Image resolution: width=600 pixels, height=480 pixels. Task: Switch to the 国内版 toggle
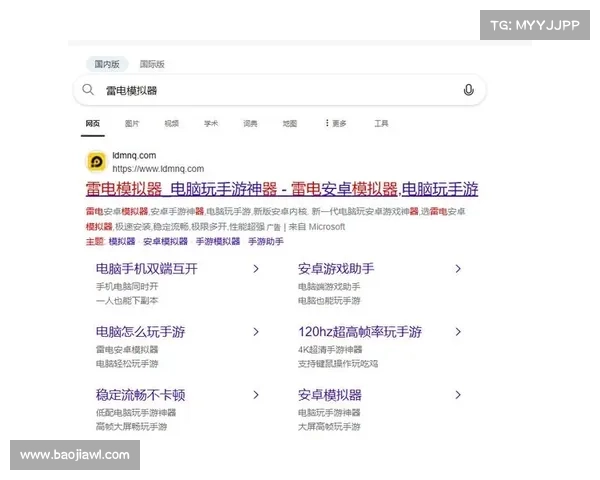[107, 64]
